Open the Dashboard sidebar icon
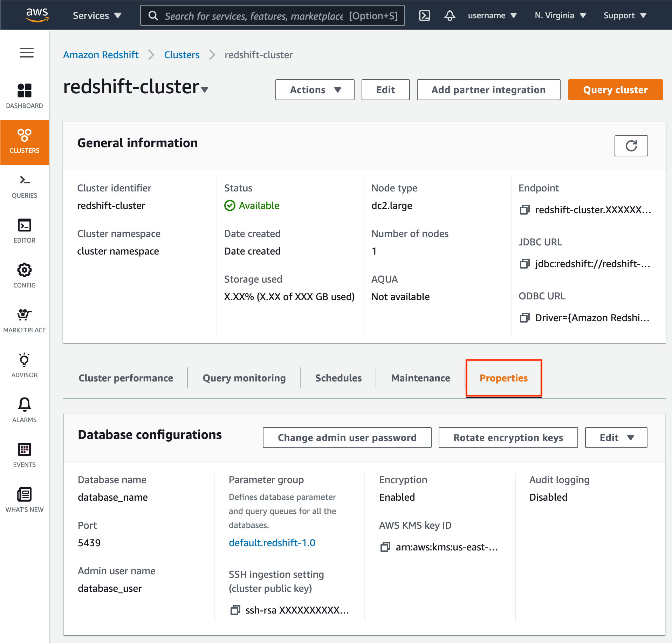This screenshot has width=672, height=643. (x=25, y=95)
